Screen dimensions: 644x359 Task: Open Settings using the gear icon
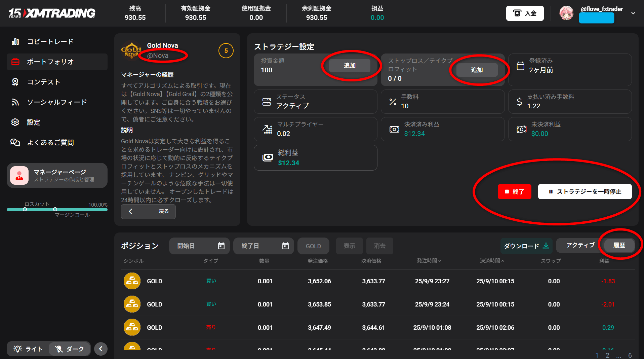[15, 122]
